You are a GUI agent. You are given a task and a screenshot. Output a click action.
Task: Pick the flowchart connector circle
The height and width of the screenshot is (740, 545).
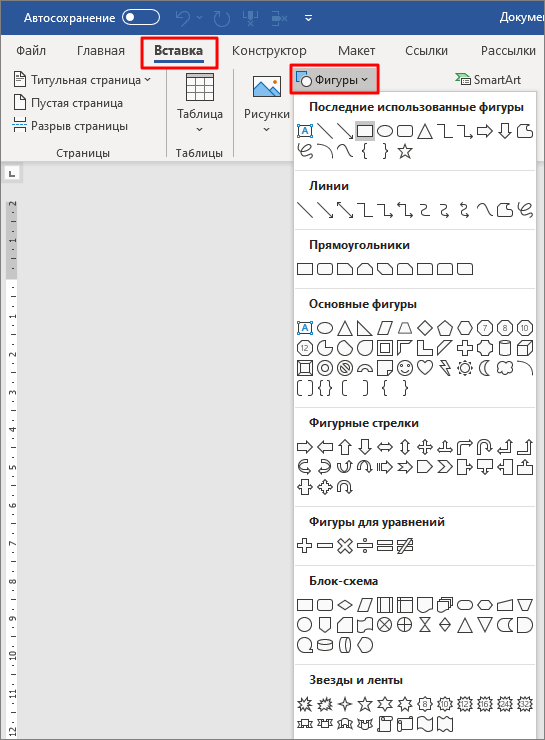click(x=305, y=625)
